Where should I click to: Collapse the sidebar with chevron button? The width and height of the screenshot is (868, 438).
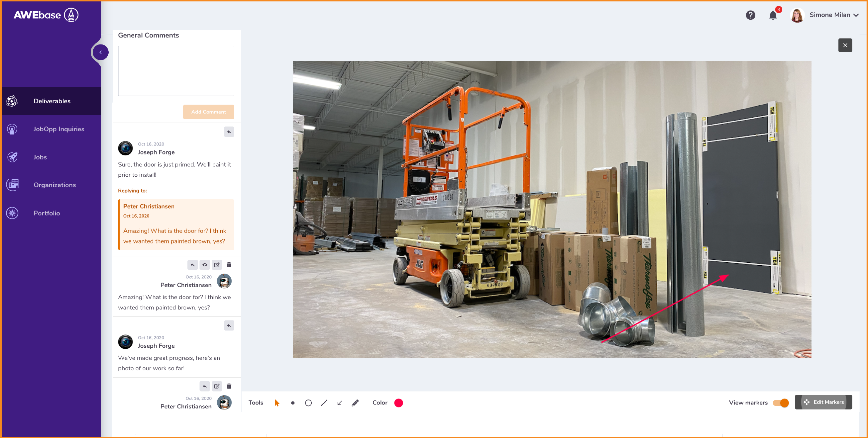(100, 52)
